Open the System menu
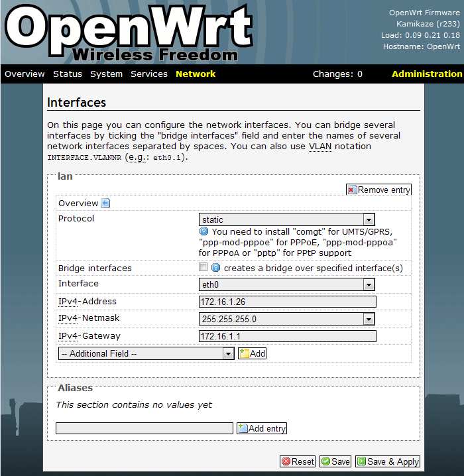This screenshot has width=464, height=476. [x=106, y=74]
